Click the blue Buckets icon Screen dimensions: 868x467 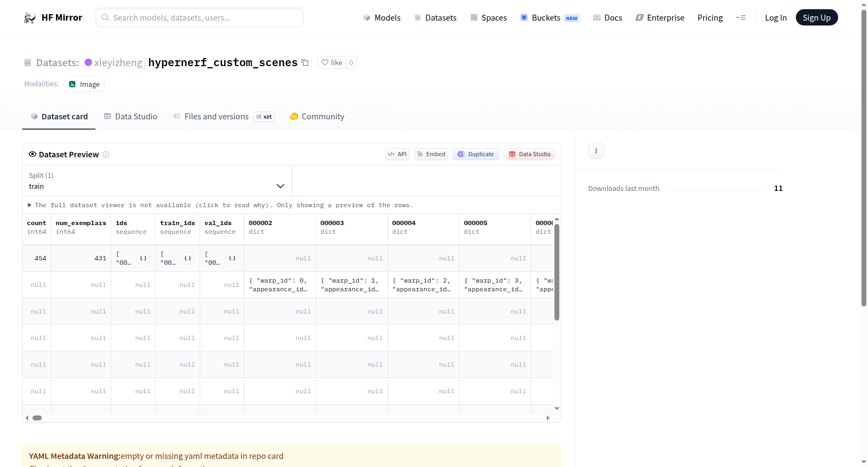[x=524, y=18]
